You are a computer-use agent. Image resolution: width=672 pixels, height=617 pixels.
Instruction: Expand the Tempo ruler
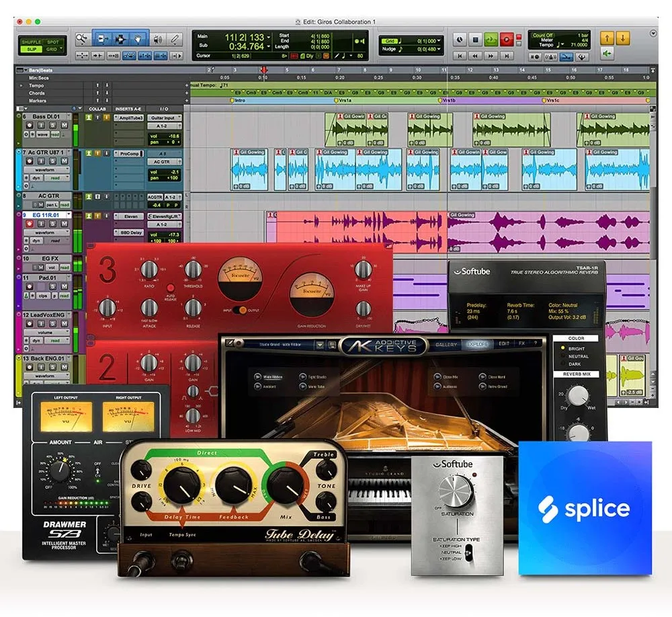[x=22, y=85]
